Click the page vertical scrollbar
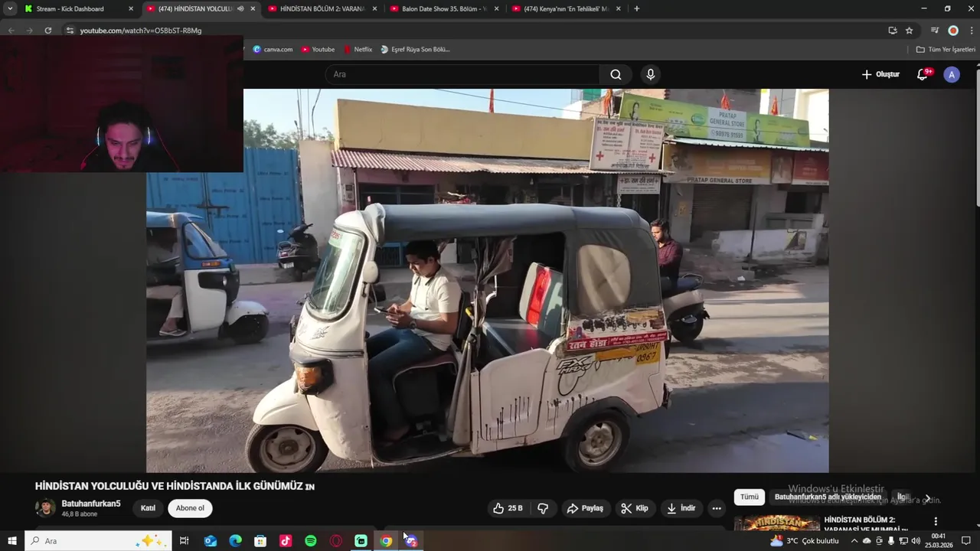This screenshot has width=980, height=551. pos(977,138)
